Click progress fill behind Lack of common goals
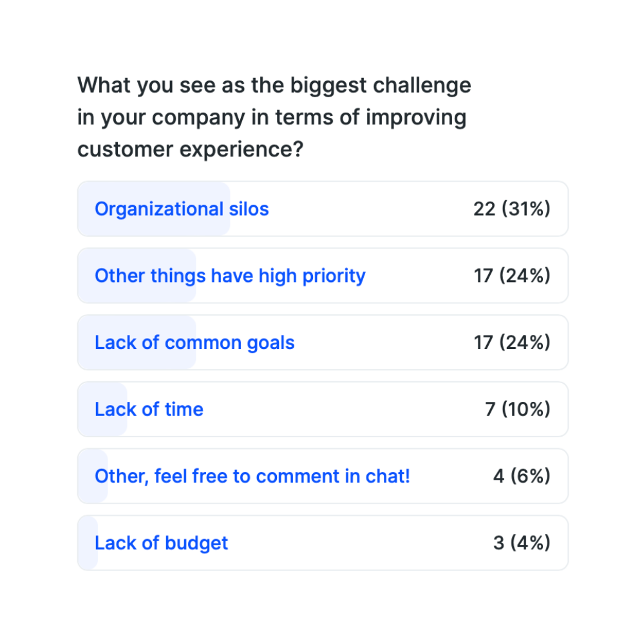This screenshot has height=644, width=644. pyautogui.click(x=137, y=343)
